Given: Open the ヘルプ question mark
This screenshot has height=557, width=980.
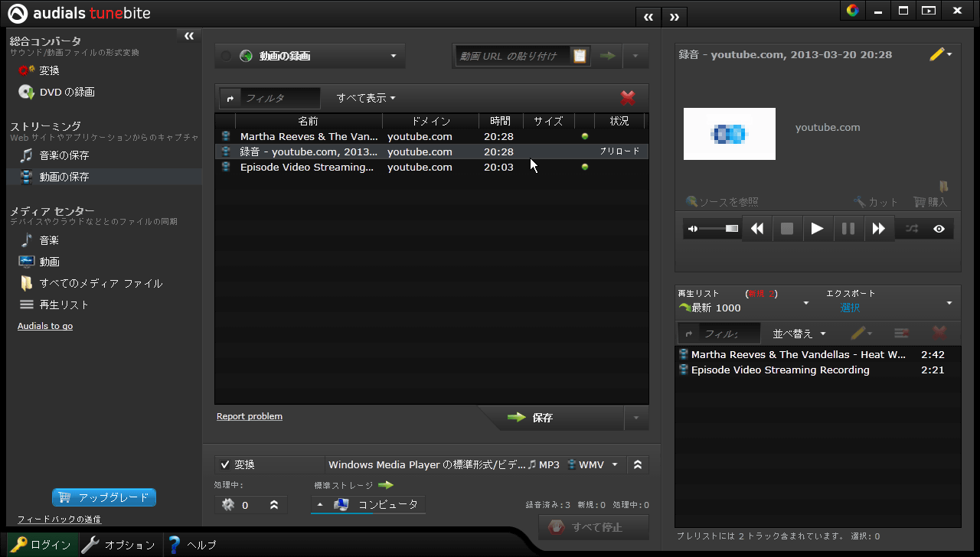Looking at the screenshot, I should [192, 545].
